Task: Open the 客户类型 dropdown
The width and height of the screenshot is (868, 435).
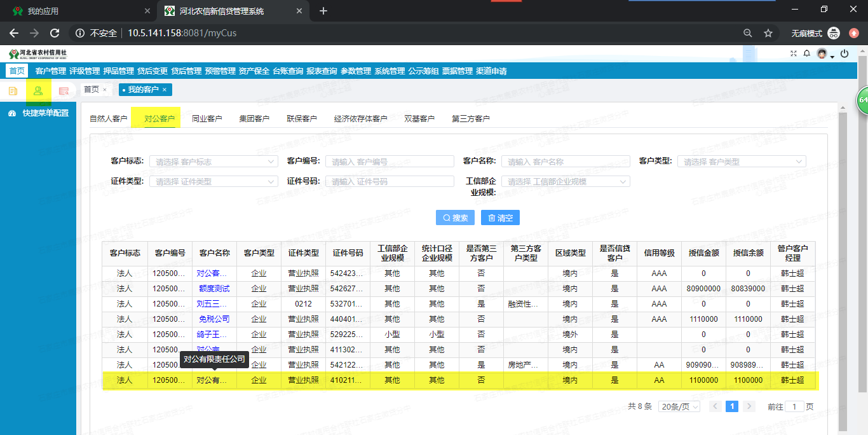Action: tap(741, 161)
